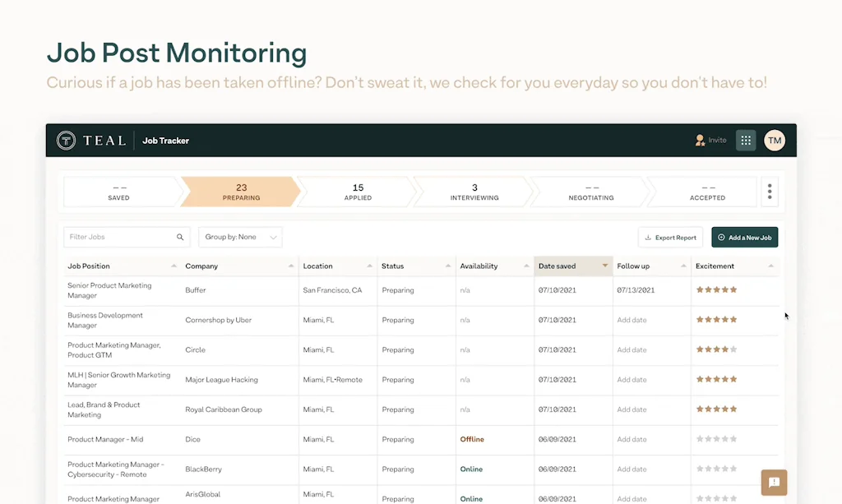This screenshot has height=504, width=842.
Task: Select the Accepted pipeline stage
Action: coord(706,191)
